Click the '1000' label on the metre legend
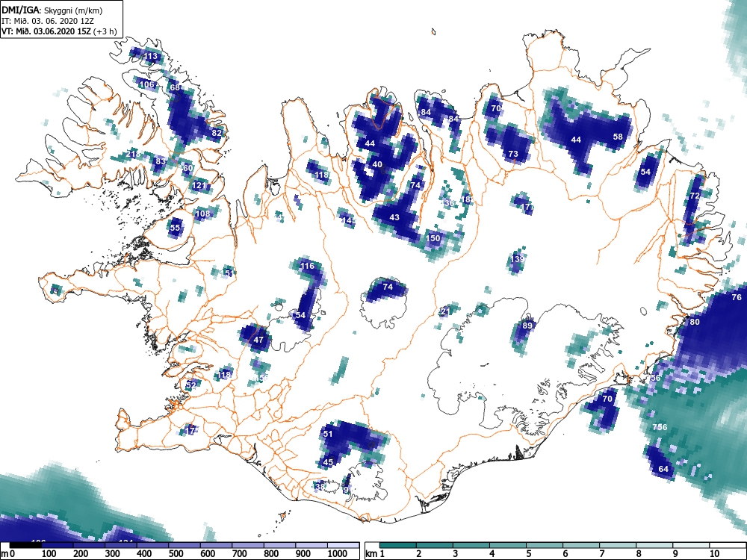The image size is (747, 560). click(338, 554)
